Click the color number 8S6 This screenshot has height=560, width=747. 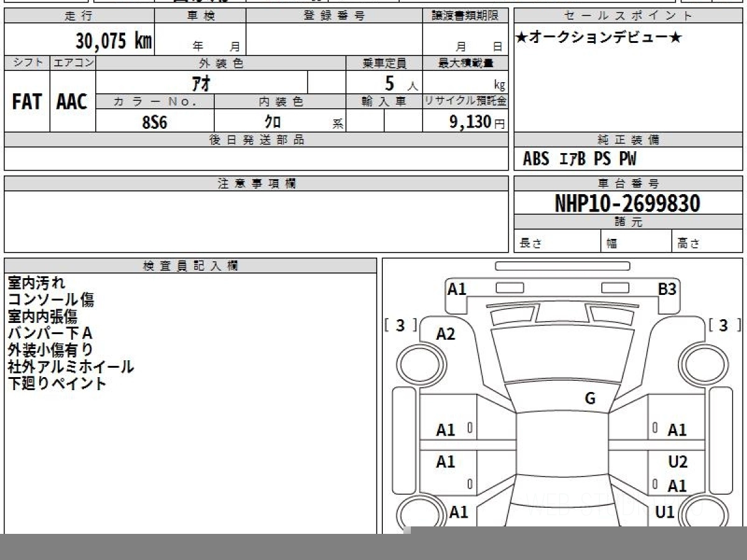pos(154,122)
